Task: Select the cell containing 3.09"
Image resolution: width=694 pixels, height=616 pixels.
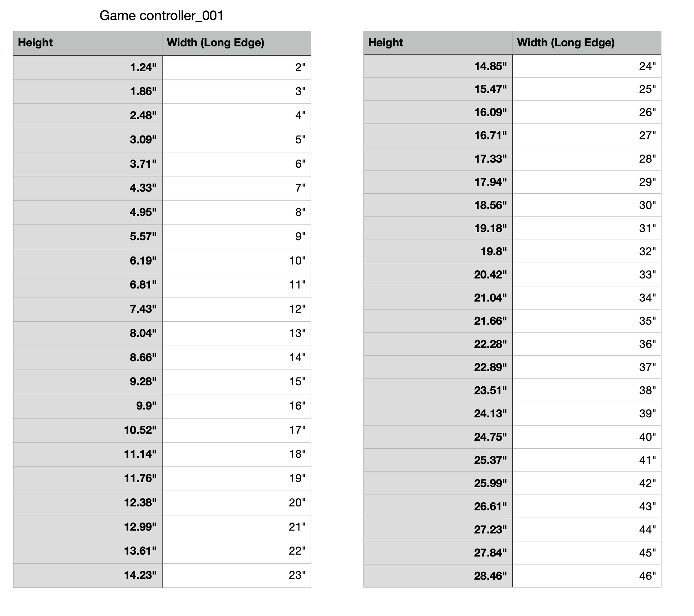Action: tap(87, 140)
